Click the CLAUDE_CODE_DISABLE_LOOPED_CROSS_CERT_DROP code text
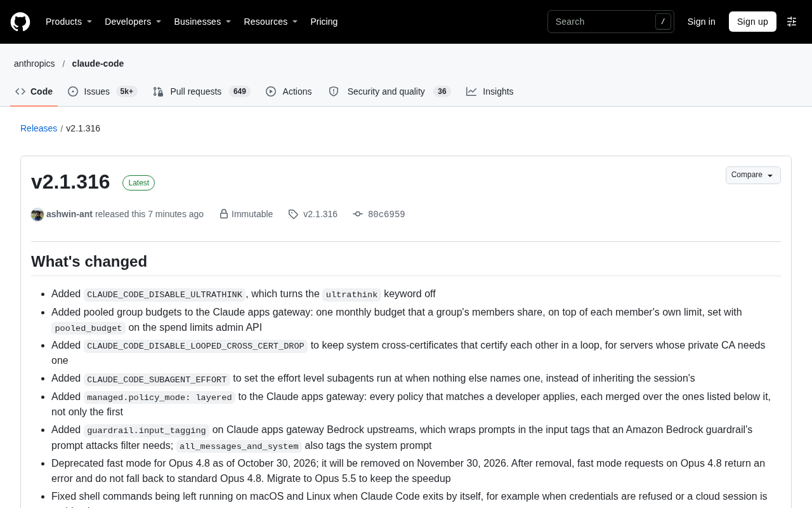Viewport: 812px width, 508px height. [195, 346]
